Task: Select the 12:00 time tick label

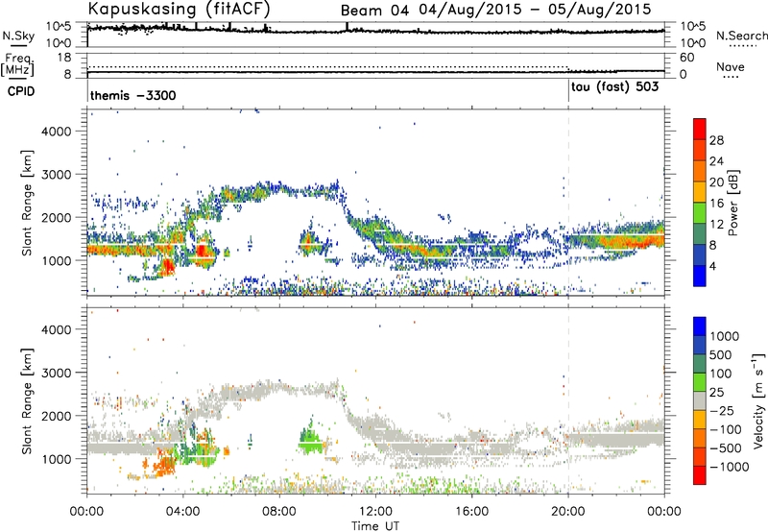Action: 375,512
